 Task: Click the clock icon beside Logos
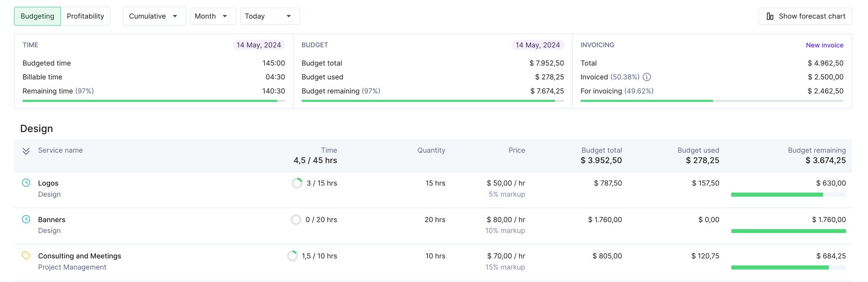coord(26,183)
